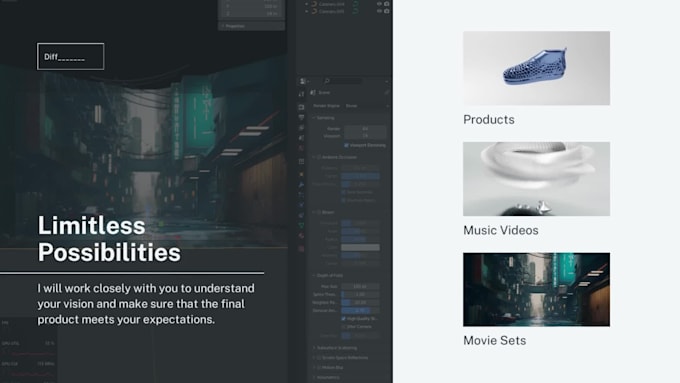Open the Object Constraints tab icon
Screen dimensions: 680x383
pos(301,215)
